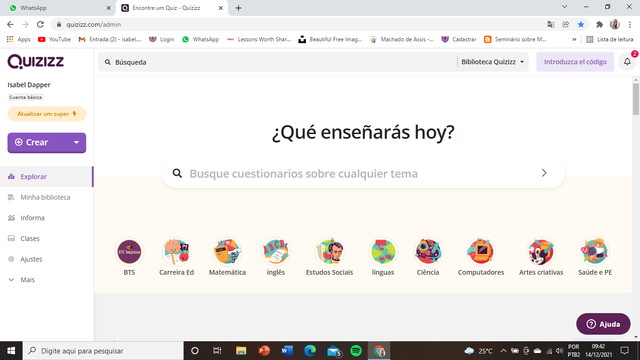The height and width of the screenshot is (360, 640).
Task: Open the BTS category icon
Action: pos(129,251)
